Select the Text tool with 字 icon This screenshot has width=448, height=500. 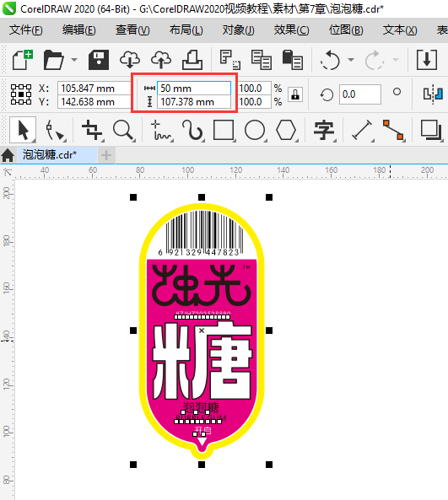pos(324,130)
